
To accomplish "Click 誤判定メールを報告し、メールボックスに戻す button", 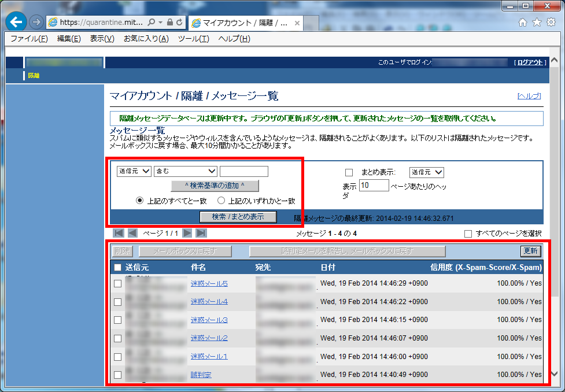I will click(348, 251).
